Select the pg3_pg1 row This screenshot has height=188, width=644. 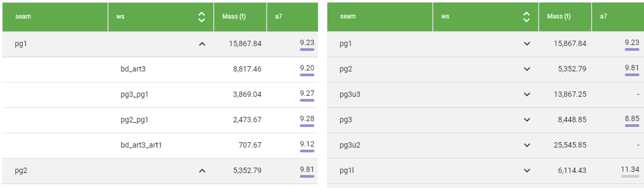(x=135, y=95)
